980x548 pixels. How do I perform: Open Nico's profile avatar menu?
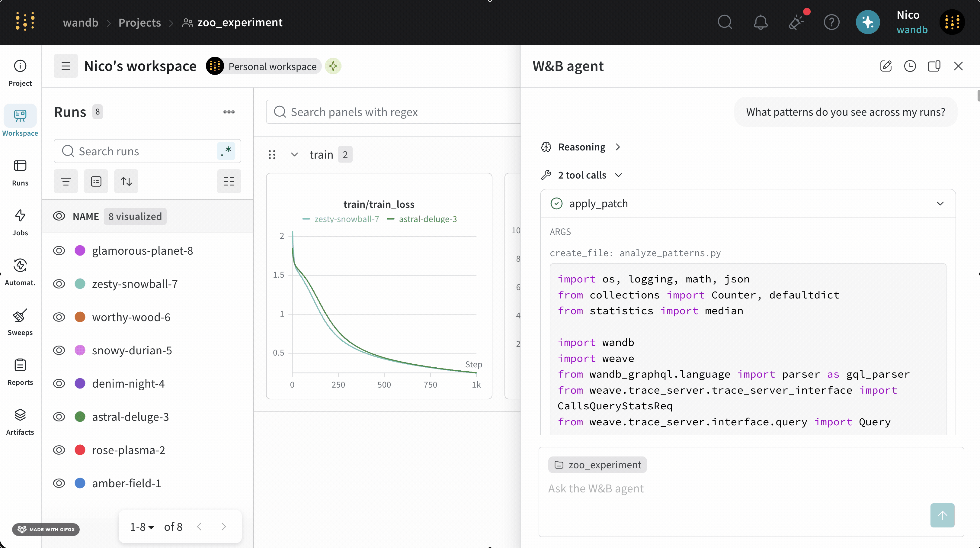(952, 22)
